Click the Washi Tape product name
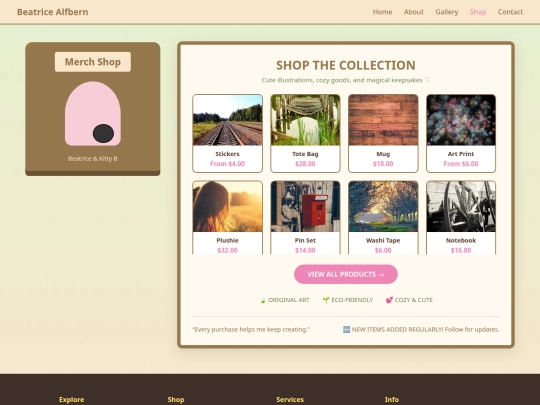The image size is (540, 405). point(383,240)
